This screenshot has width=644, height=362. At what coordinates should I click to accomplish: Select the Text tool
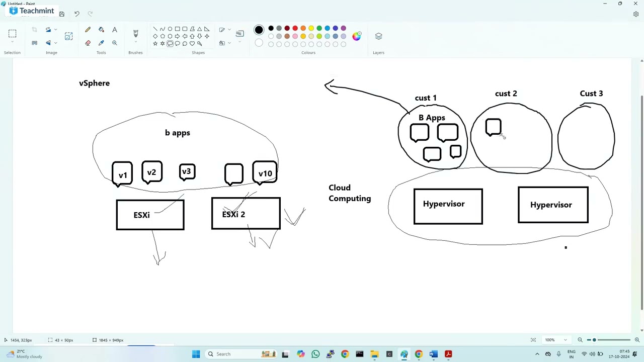click(x=115, y=30)
